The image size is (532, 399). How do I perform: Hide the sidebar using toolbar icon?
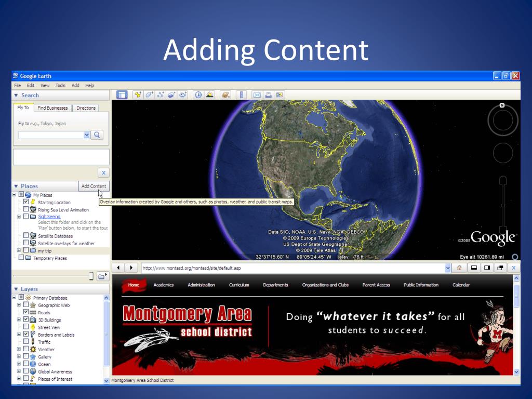122,95
